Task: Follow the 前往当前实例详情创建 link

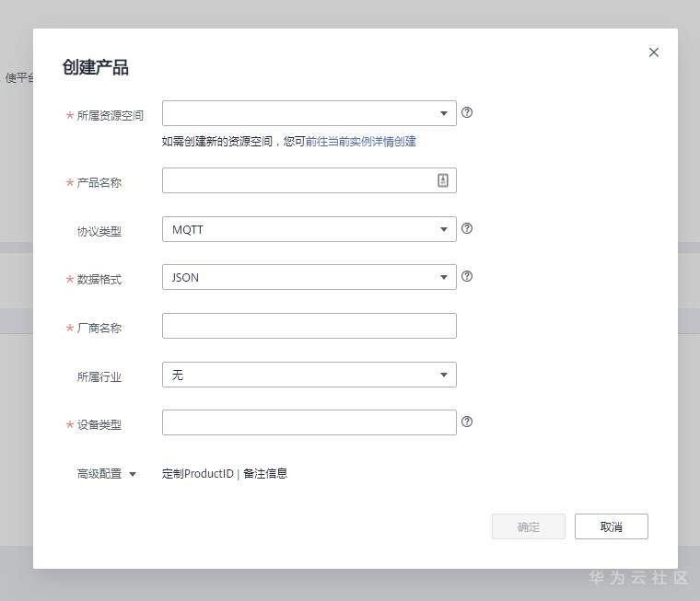Action: (x=361, y=142)
